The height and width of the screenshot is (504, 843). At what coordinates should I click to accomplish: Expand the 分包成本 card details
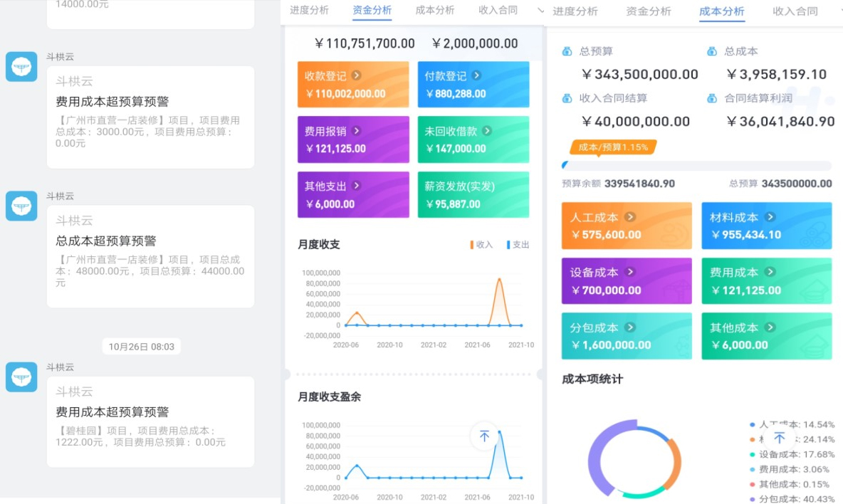click(x=630, y=327)
